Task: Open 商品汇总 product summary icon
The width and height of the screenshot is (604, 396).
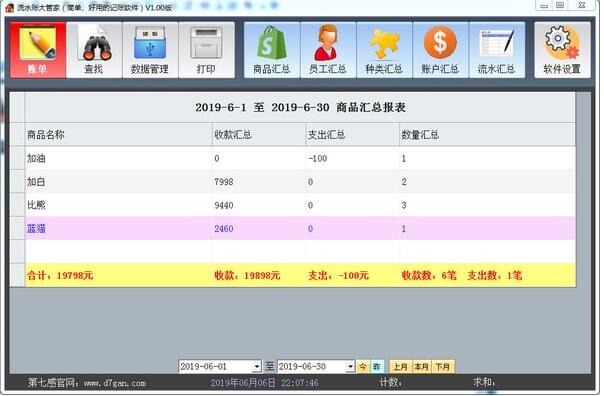Action: (272, 50)
